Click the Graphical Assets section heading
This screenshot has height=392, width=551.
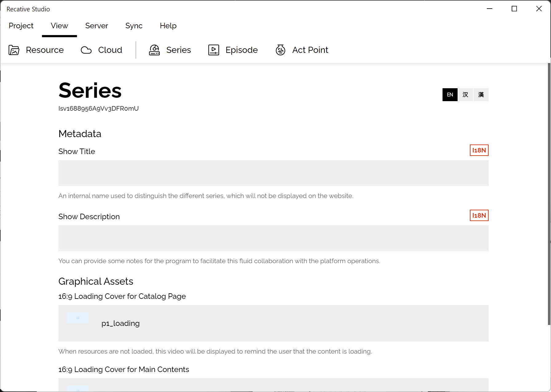click(96, 281)
